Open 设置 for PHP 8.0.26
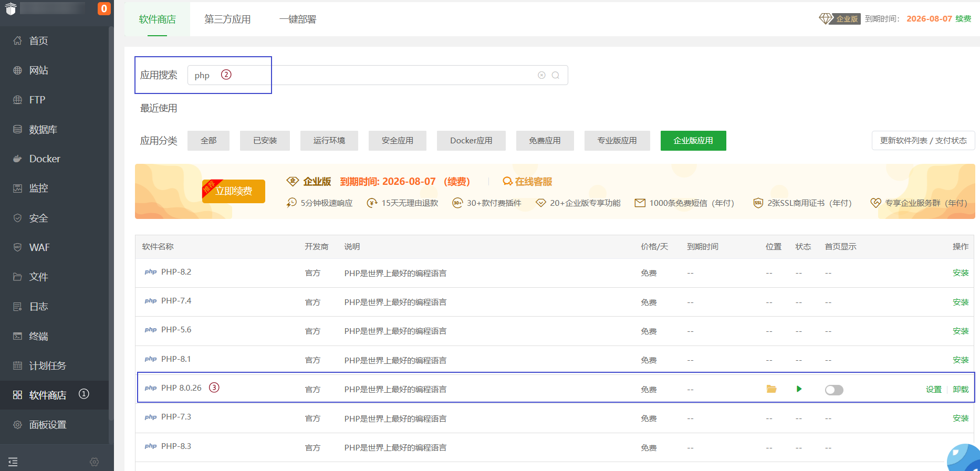Image resolution: width=980 pixels, height=471 pixels. pyautogui.click(x=933, y=390)
